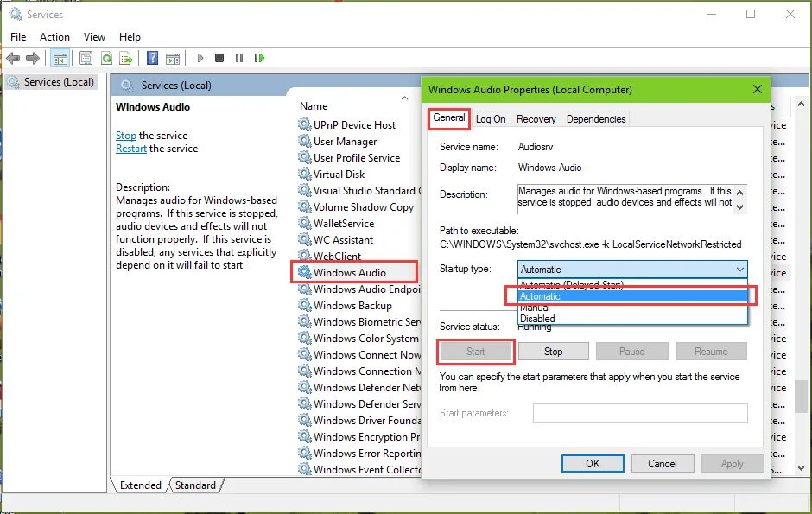Click the Back arrow toolbar icon
Screen dimensions: 812x514
pos(13,58)
